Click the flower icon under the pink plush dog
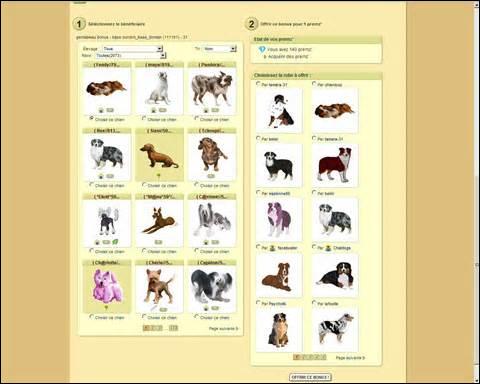The height and width of the screenshot is (384, 480). [106, 308]
